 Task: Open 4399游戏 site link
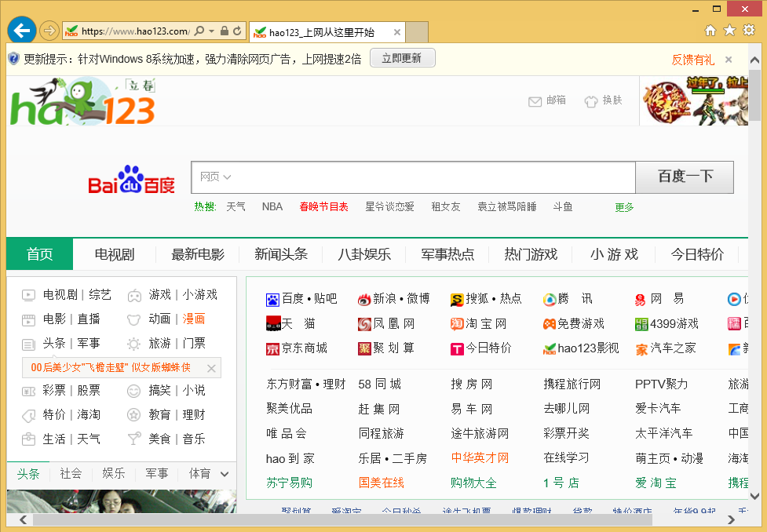pyautogui.click(x=667, y=324)
